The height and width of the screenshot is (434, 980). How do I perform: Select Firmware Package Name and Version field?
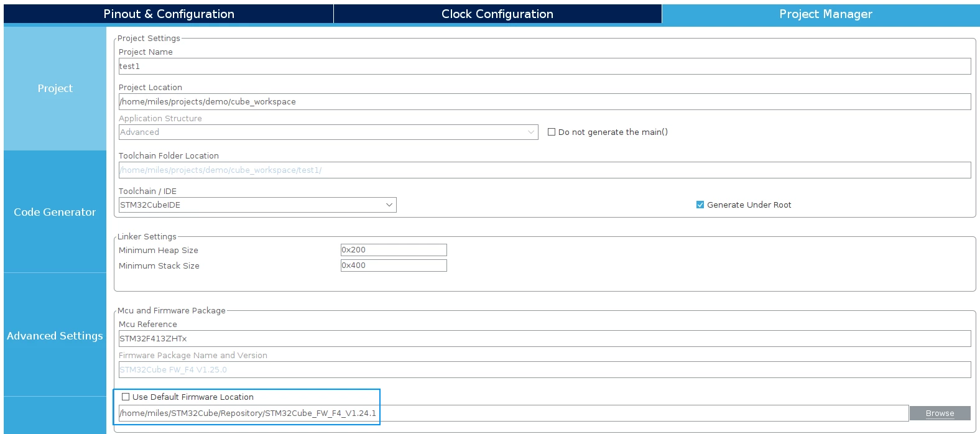coord(545,369)
